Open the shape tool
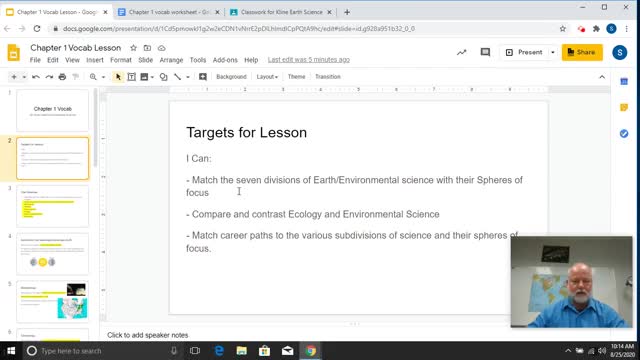640x360 pixels. [x=163, y=77]
